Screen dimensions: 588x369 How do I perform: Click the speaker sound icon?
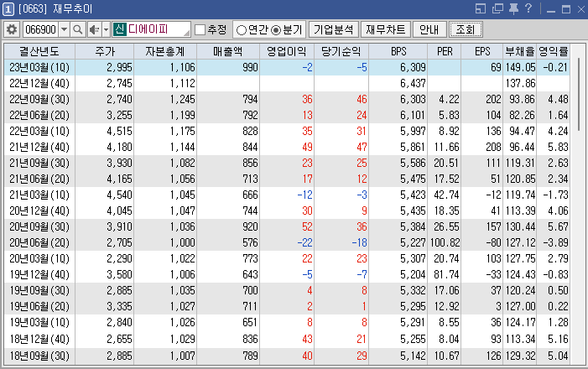(x=94, y=29)
